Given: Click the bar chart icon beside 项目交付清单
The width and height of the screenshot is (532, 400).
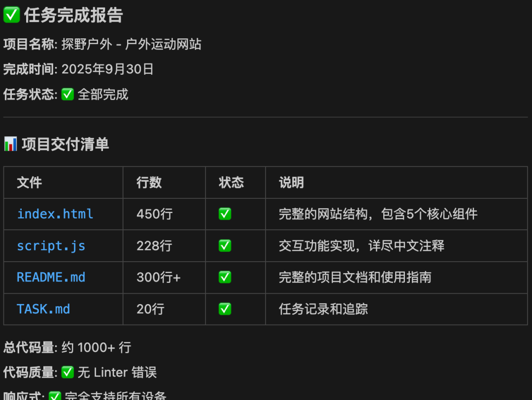Looking at the screenshot, I should point(10,144).
